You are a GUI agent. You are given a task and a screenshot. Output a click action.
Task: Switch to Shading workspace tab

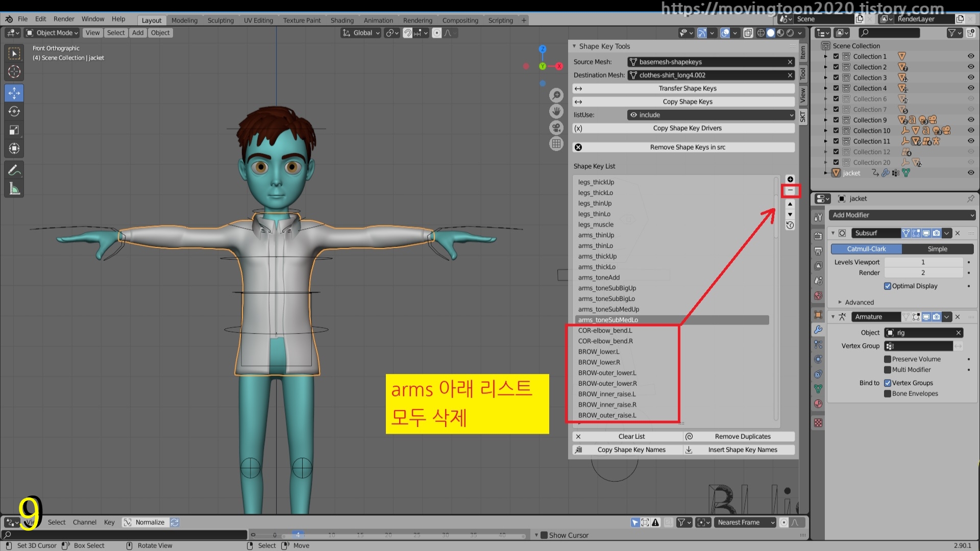pyautogui.click(x=342, y=20)
